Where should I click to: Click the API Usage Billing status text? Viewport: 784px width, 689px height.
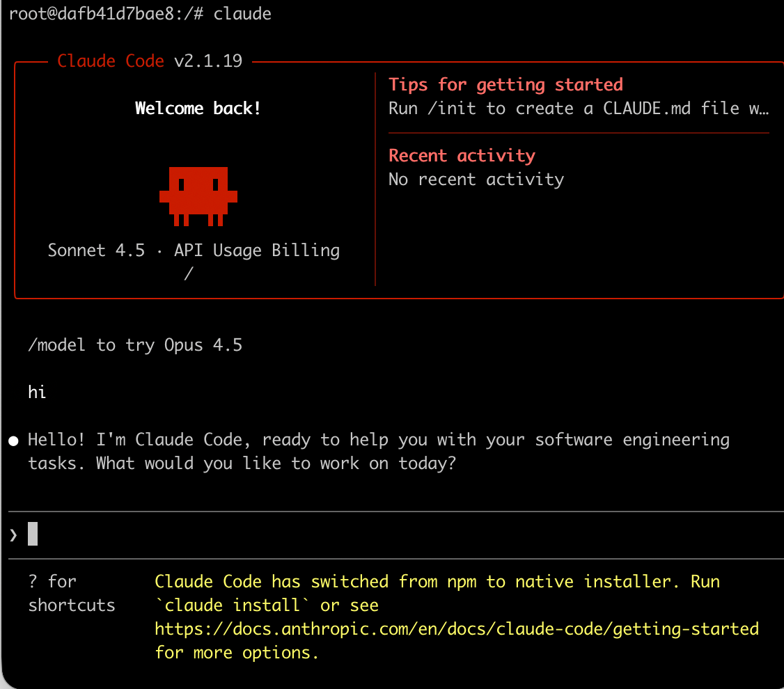(x=256, y=251)
